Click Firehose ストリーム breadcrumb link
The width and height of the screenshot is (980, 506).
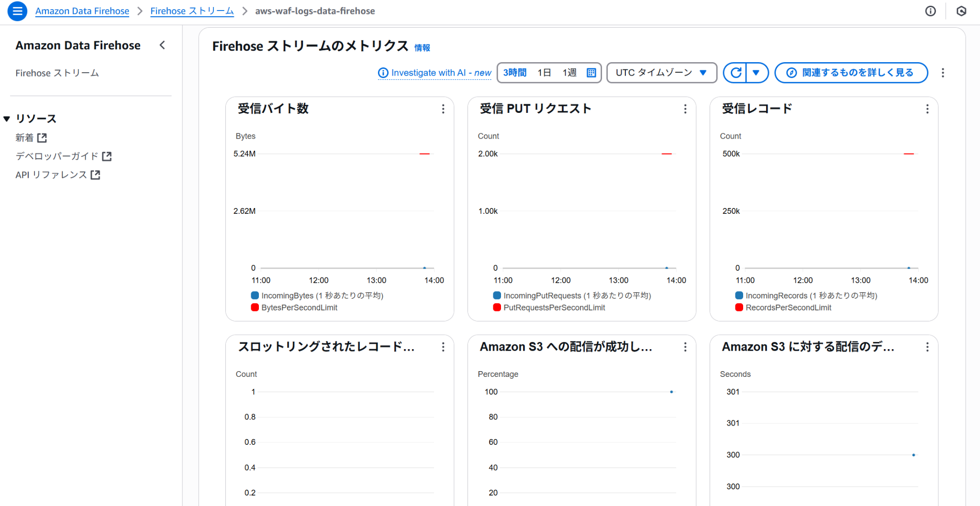pos(192,11)
